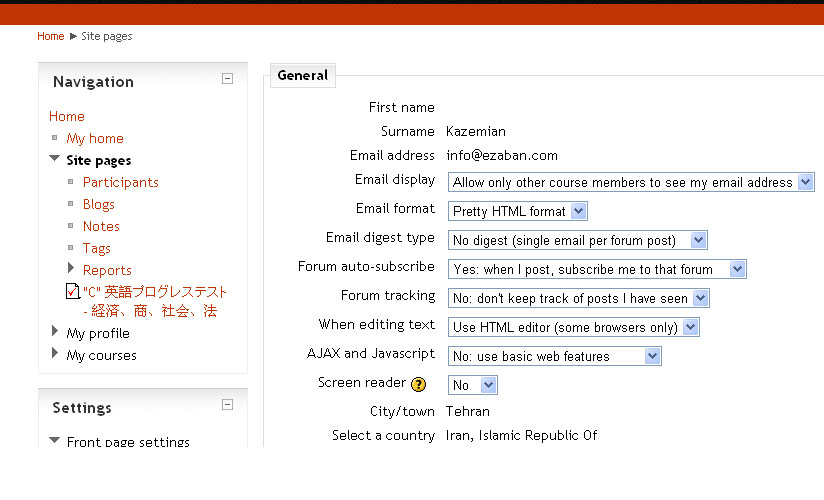824x500 pixels.
Task: Open the Participants link in Navigation
Action: click(x=120, y=182)
